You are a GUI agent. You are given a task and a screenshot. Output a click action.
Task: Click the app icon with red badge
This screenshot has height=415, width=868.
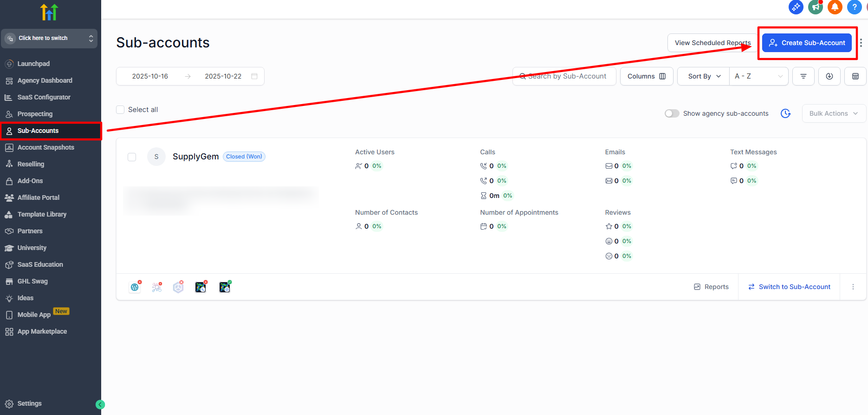coord(201,287)
